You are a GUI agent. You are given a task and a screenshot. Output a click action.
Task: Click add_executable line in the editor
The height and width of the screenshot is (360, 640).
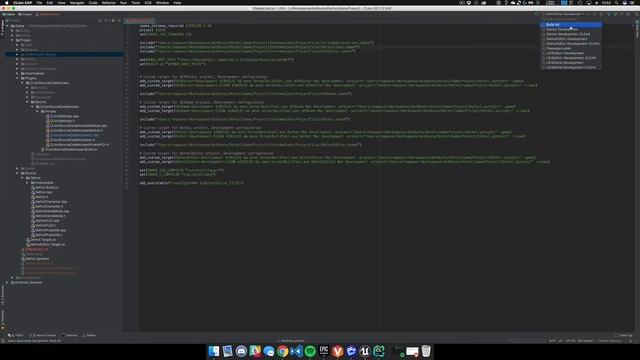[x=191, y=183]
